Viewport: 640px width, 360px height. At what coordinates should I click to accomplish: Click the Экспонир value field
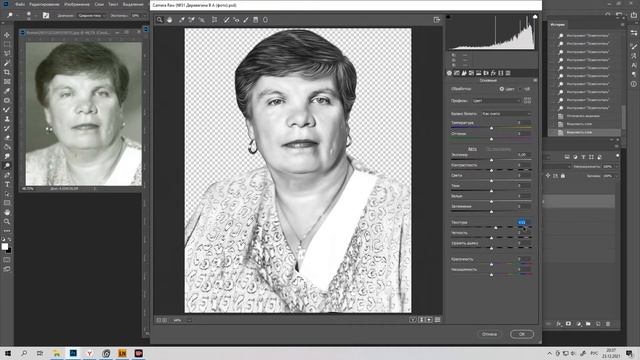point(523,155)
